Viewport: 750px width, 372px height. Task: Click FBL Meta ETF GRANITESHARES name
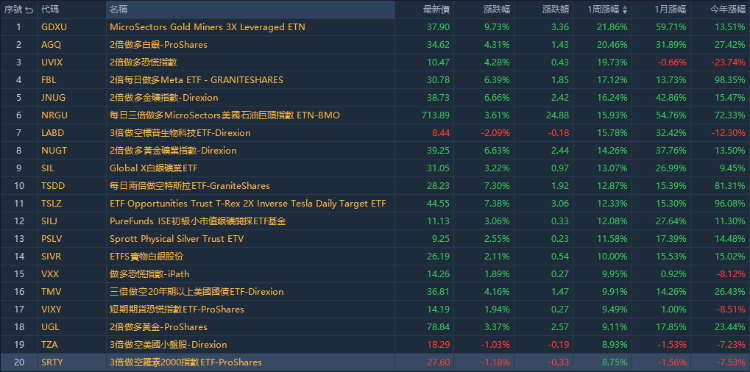click(x=197, y=80)
